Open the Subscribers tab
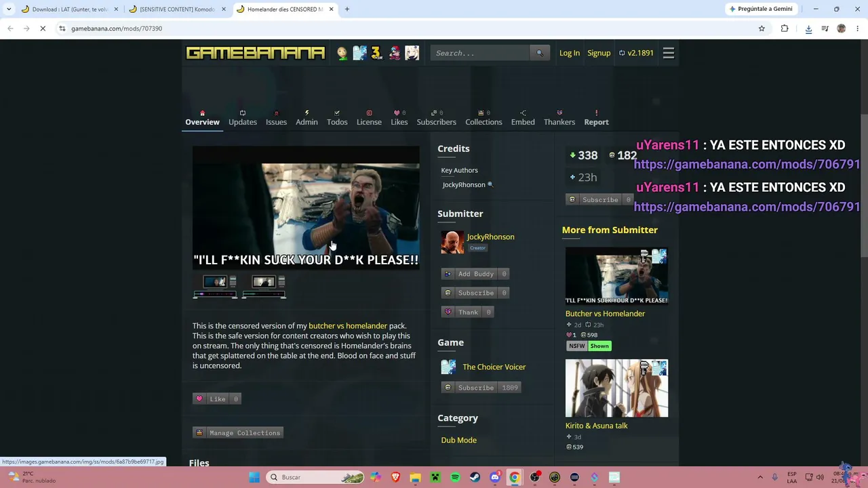The height and width of the screenshot is (488, 868). 437,118
